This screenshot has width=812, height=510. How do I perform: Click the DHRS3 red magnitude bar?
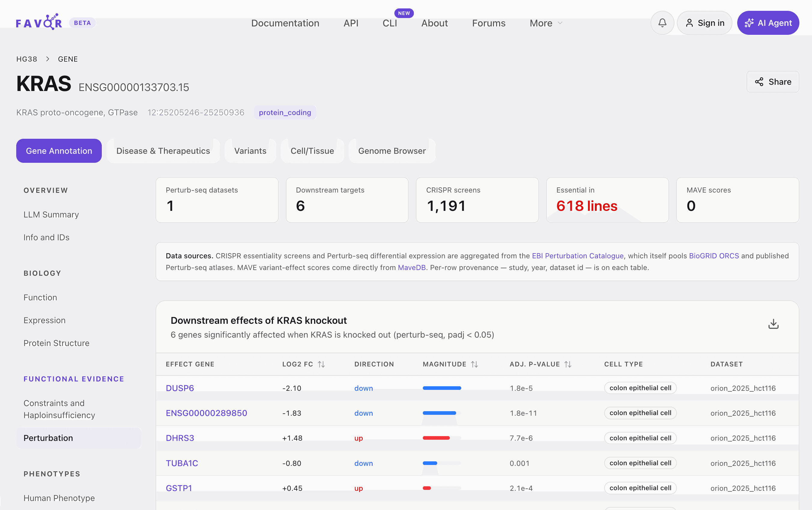click(436, 438)
